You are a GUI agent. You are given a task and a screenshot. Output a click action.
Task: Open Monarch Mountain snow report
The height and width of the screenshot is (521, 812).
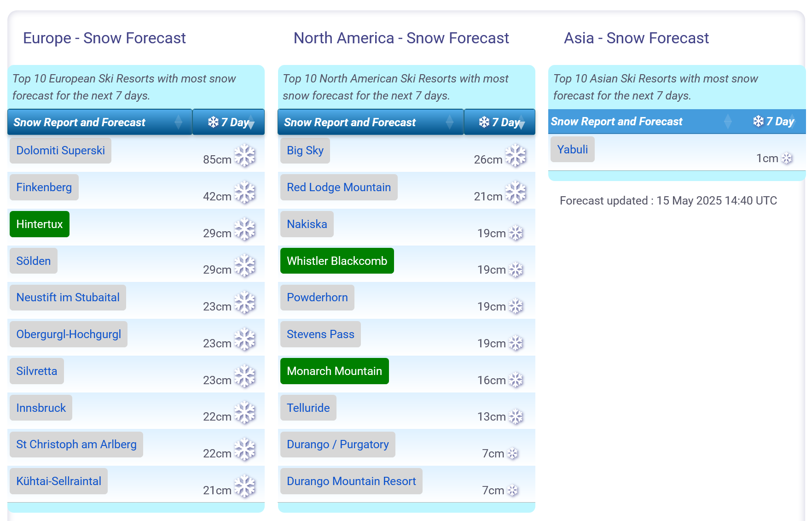(x=334, y=371)
